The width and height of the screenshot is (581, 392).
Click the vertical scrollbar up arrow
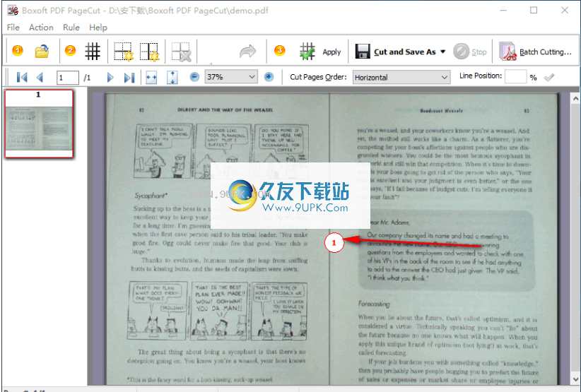575,98
